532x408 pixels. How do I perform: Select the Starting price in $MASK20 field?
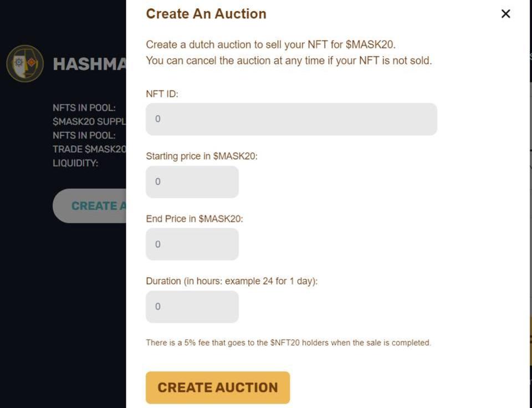(x=192, y=182)
